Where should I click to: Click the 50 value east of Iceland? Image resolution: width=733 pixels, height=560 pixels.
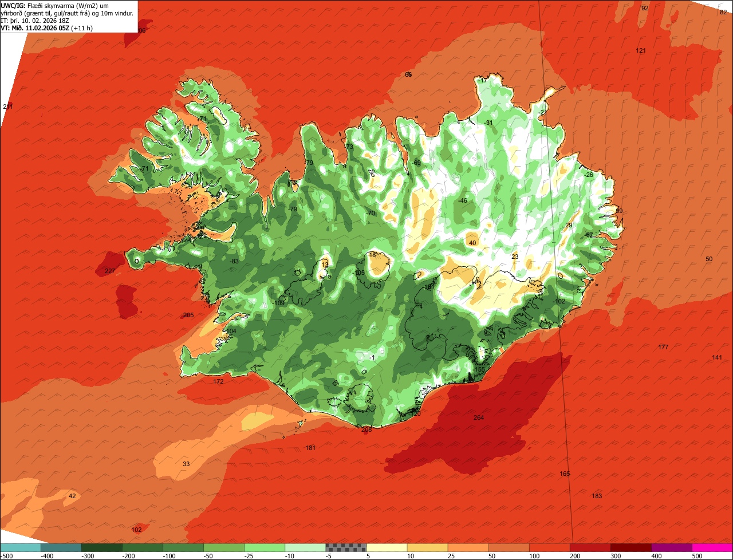point(709,259)
